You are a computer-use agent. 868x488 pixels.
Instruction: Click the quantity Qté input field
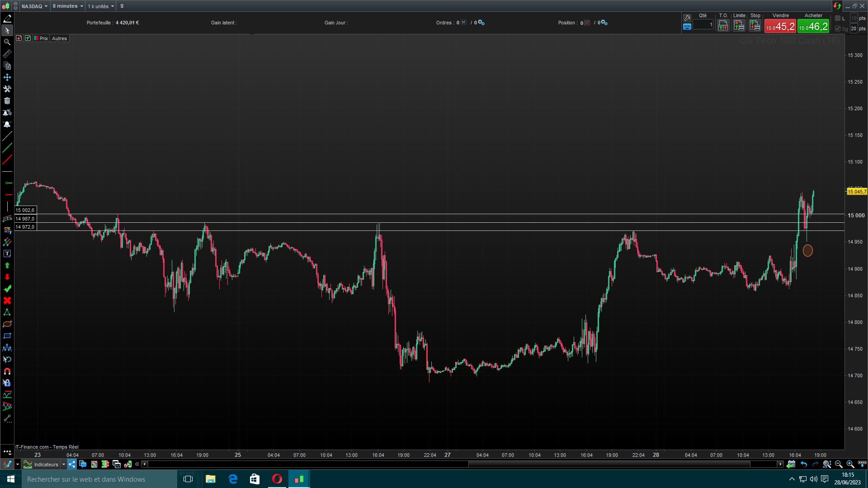703,25
